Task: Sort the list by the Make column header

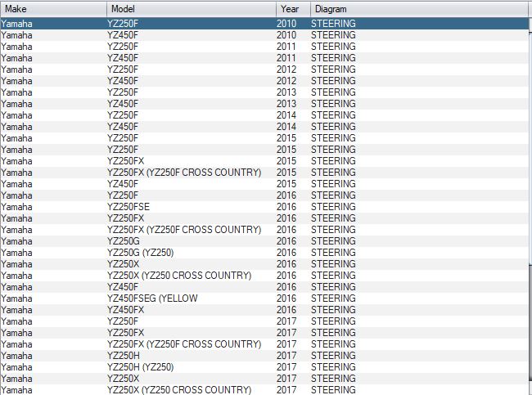Action: pyautogui.click(x=53, y=9)
